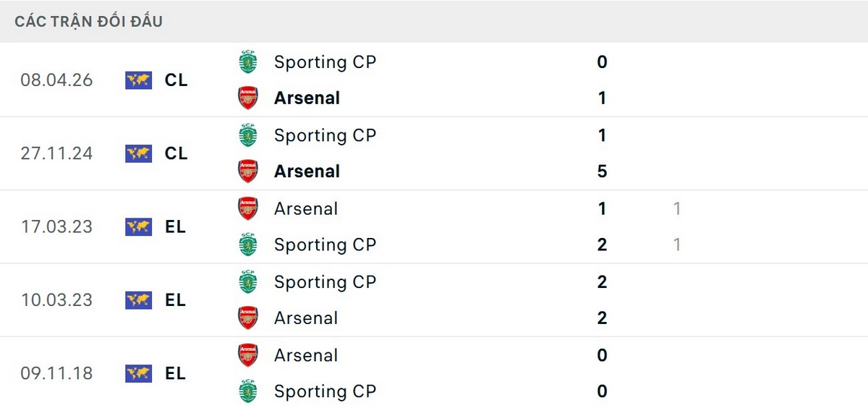Click Europa League flag icon for 10.03.23
868x408 pixels.
pos(138,299)
